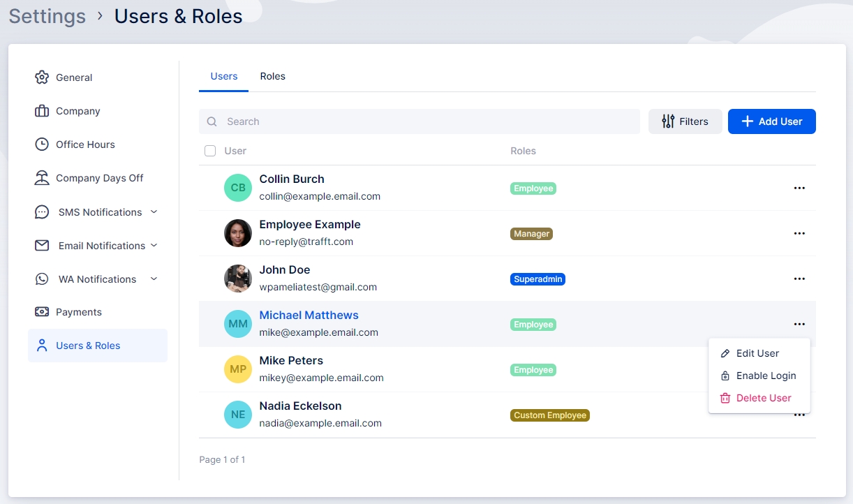Screen dimensions: 853x504
Task: Choose Edit User from the context menu
Action: coord(757,353)
